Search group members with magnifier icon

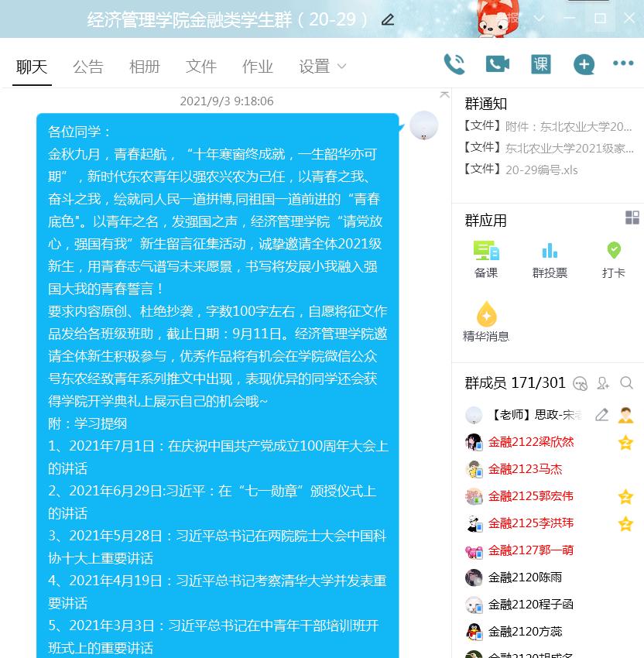tap(627, 383)
